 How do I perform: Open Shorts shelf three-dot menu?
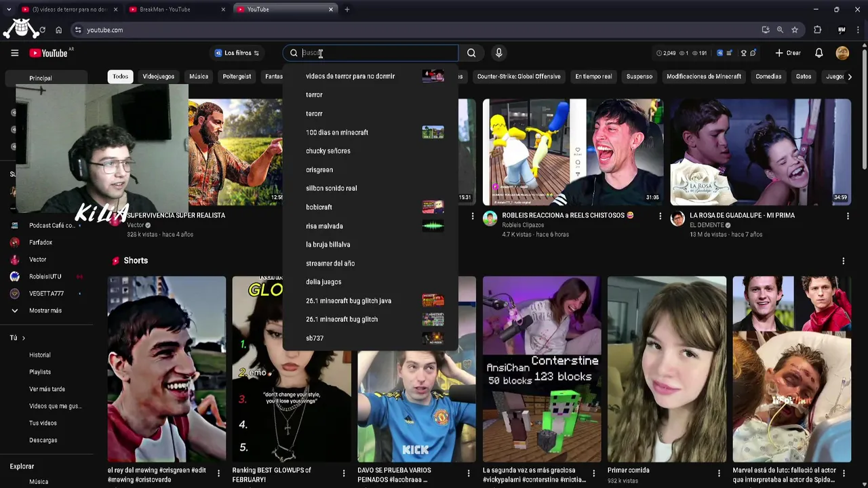pyautogui.click(x=843, y=261)
